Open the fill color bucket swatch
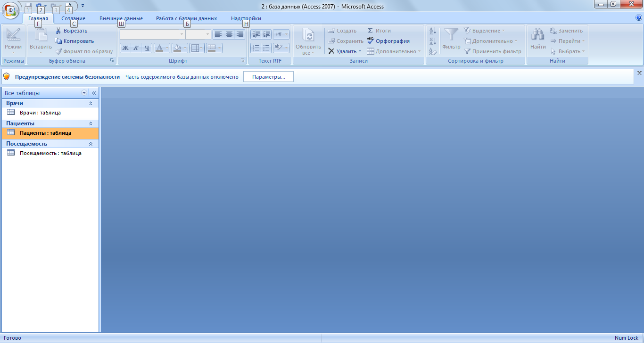Viewport: 644px width, 343px height. tap(177, 48)
